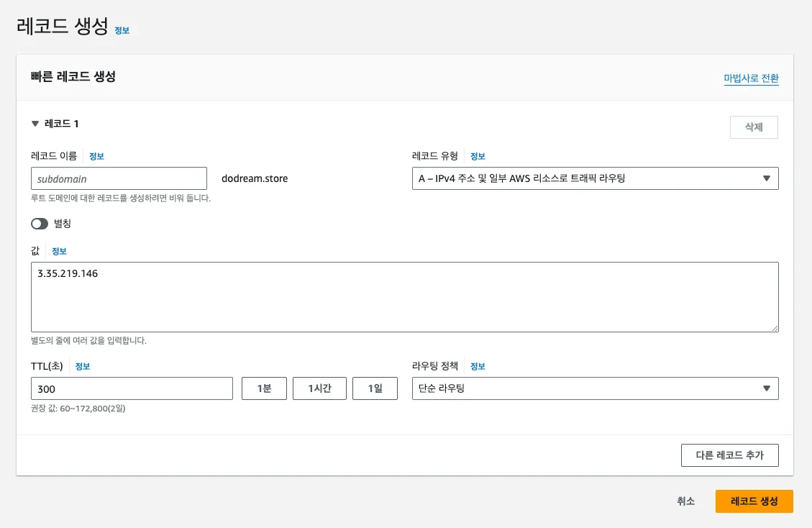Screen dimensions: 812x528
Task: Click 마법사로 전환 link
Action: click(x=751, y=78)
